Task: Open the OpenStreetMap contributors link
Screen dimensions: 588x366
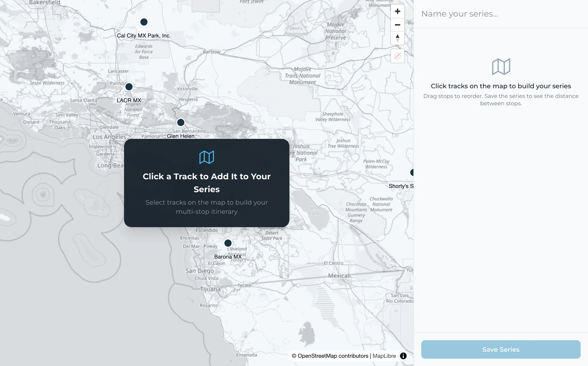Action: [330, 356]
